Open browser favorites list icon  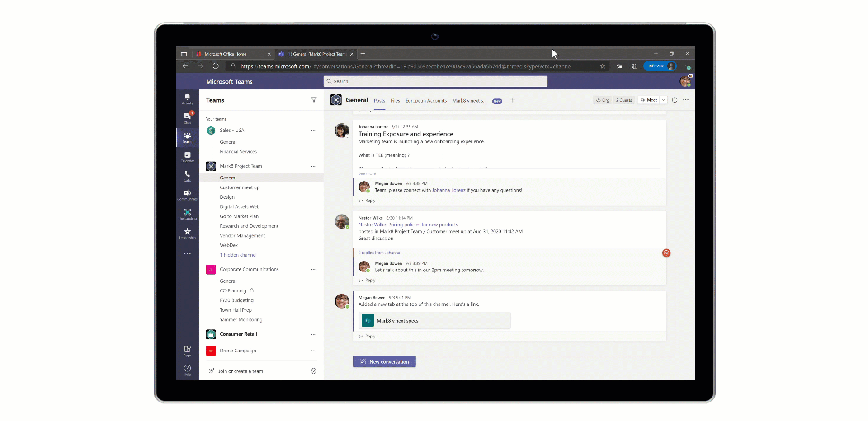(619, 66)
